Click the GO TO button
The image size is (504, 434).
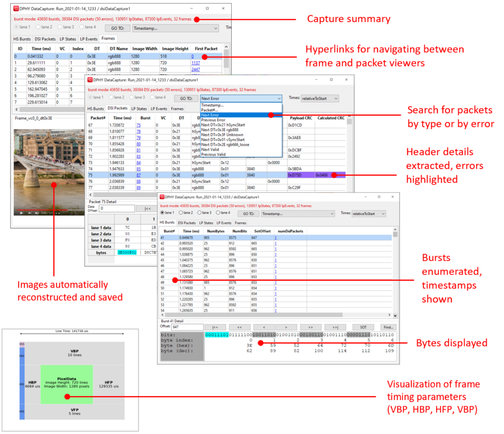point(117,28)
